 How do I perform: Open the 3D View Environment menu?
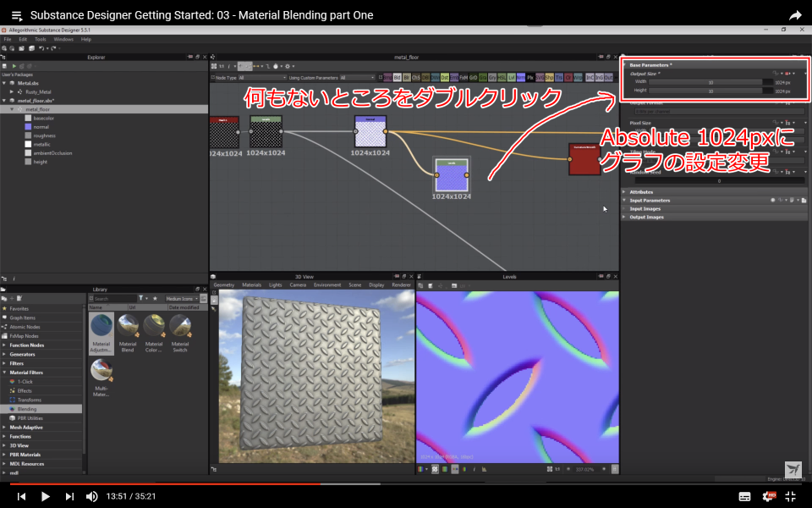(327, 285)
